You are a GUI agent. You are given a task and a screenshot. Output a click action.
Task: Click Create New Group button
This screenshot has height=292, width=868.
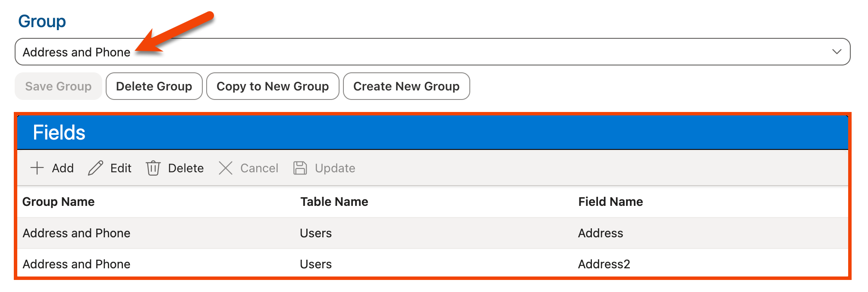(x=406, y=86)
